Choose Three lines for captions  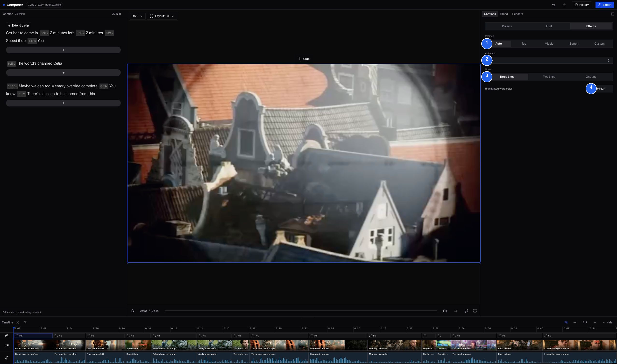tap(507, 77)
